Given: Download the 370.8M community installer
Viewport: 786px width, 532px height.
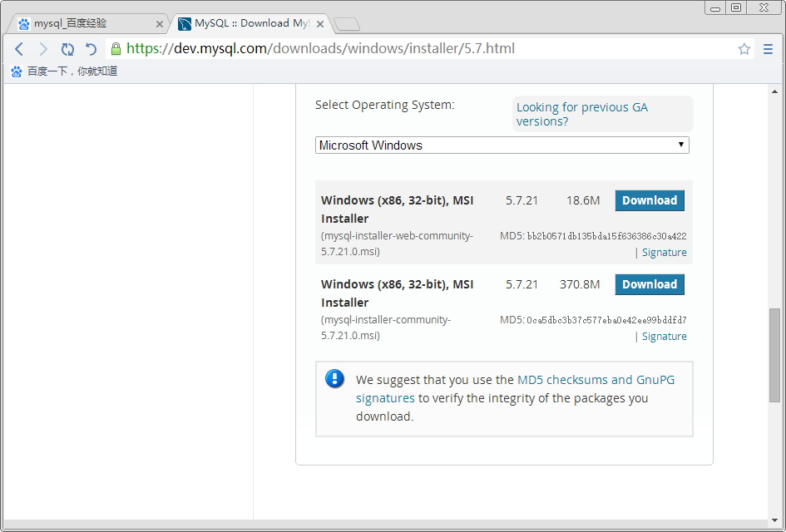Looking at the screenshot, I should pyautogui.click(x=650, y=284).
